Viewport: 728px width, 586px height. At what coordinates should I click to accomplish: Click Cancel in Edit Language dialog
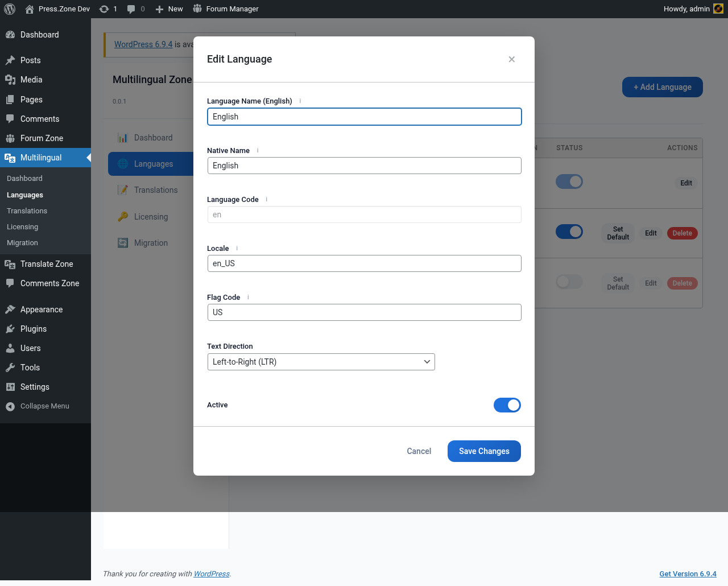coord(419,451)
